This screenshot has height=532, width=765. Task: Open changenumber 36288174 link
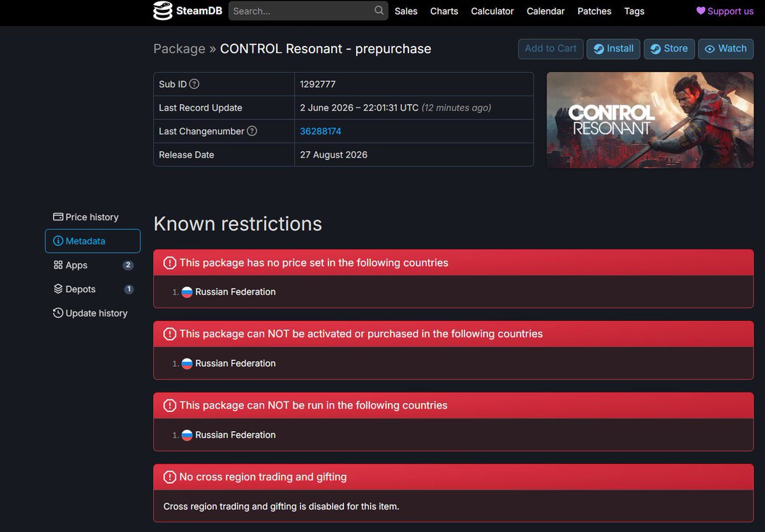click(x=320, y=131)
